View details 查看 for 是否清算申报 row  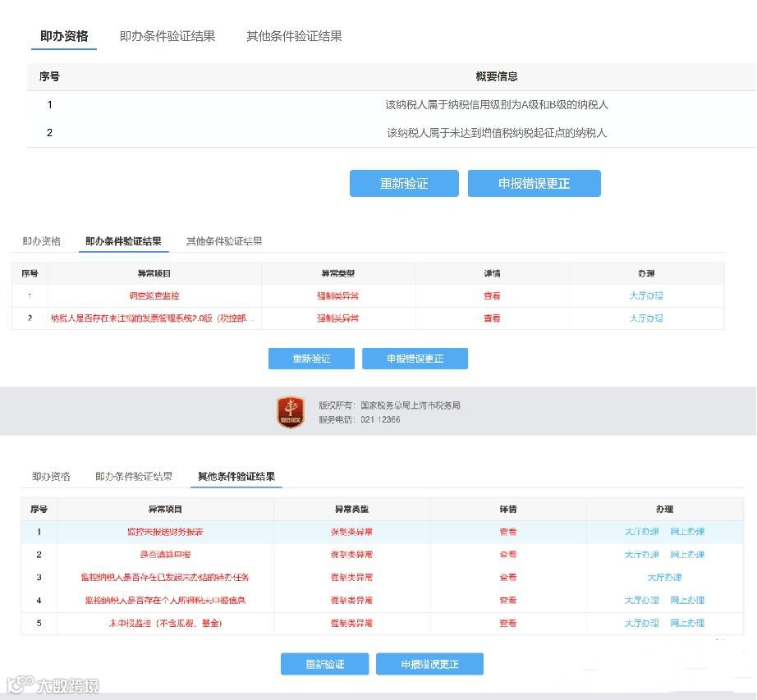pyautogui.click(x=508, y=555)
